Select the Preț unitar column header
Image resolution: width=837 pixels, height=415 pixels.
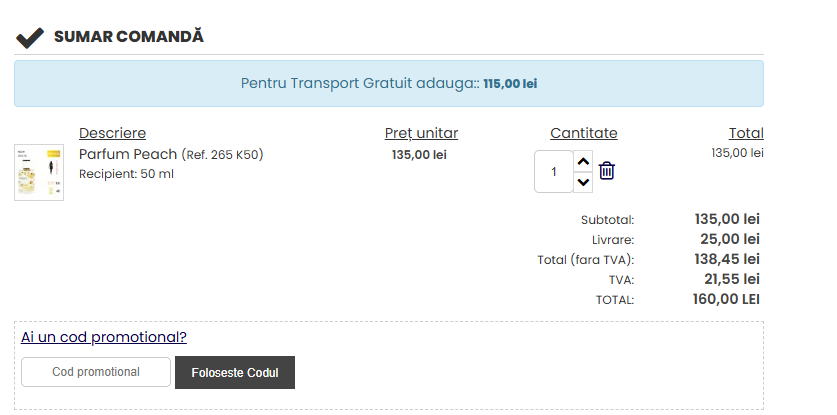click(x=421, y=133)
